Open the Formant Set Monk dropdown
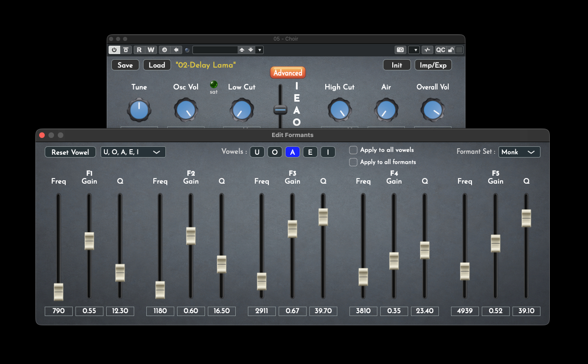The width and height of the screenshot is (588, 364). click(520, 152)
